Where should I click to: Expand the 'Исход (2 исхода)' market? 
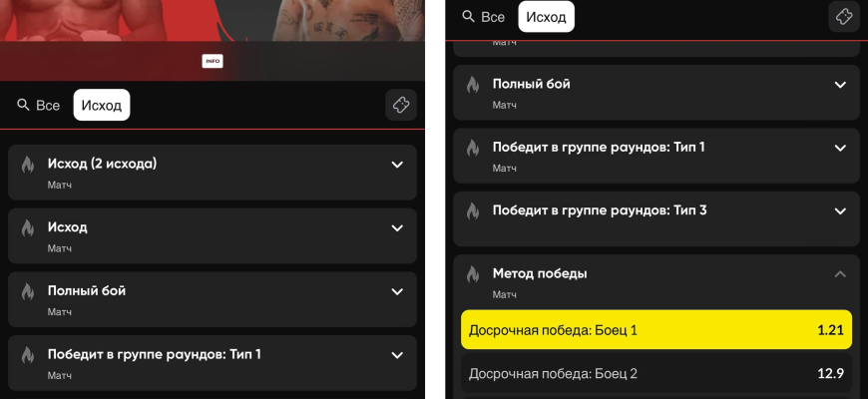point(396,165)
